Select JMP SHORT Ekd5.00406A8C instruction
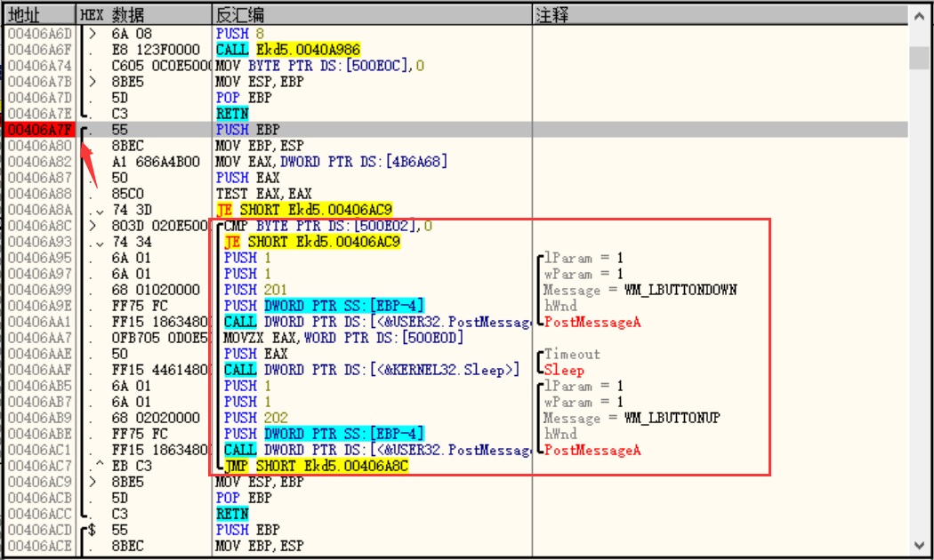 [x=317, y=468]
